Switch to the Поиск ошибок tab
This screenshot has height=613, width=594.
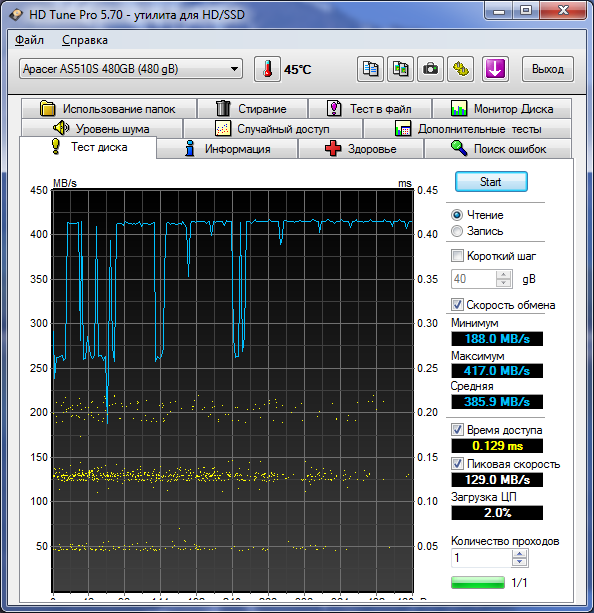point(498,149)
